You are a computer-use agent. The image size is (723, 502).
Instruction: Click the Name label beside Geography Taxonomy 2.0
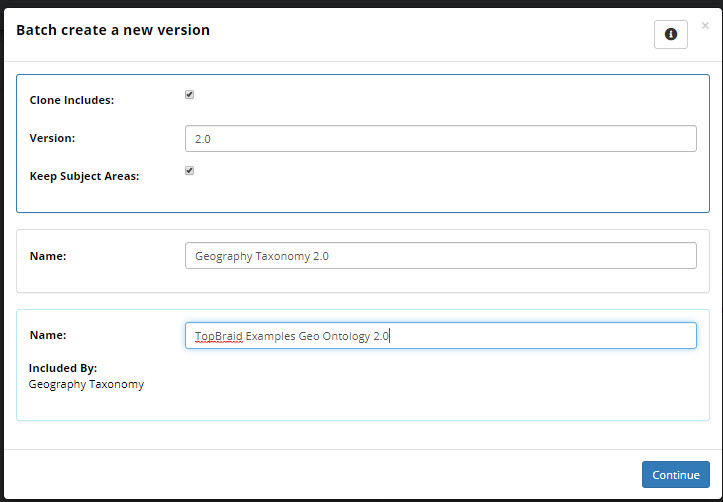pos(48,257)
